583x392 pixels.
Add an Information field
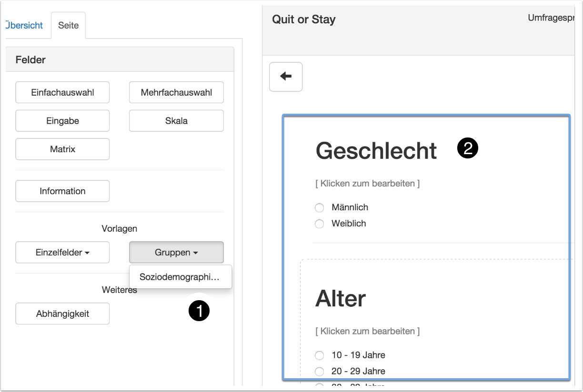(x=62, y=191)
